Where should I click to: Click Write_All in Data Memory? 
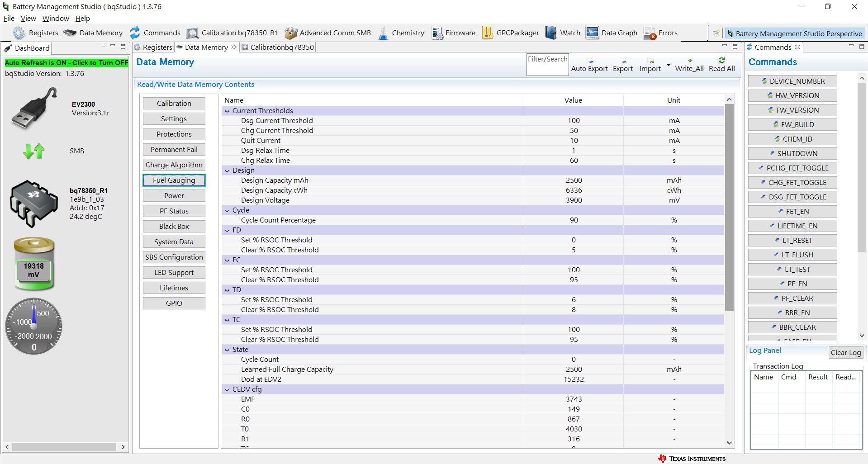tap(689, 65)
